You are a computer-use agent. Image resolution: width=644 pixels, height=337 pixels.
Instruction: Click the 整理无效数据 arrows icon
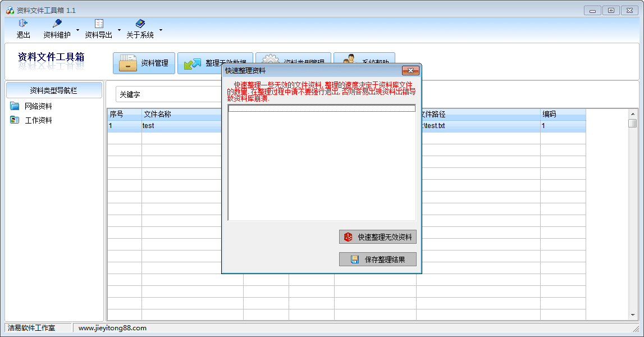point(193,64)
